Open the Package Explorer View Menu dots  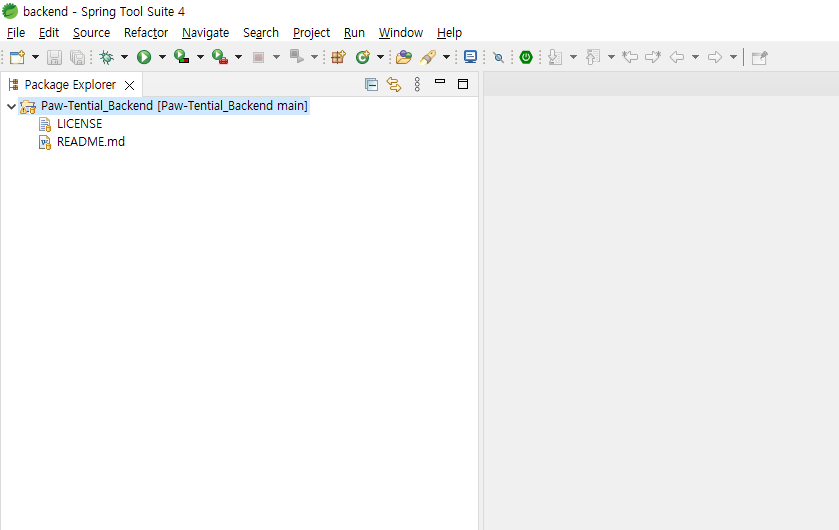[x=417, y=85]
